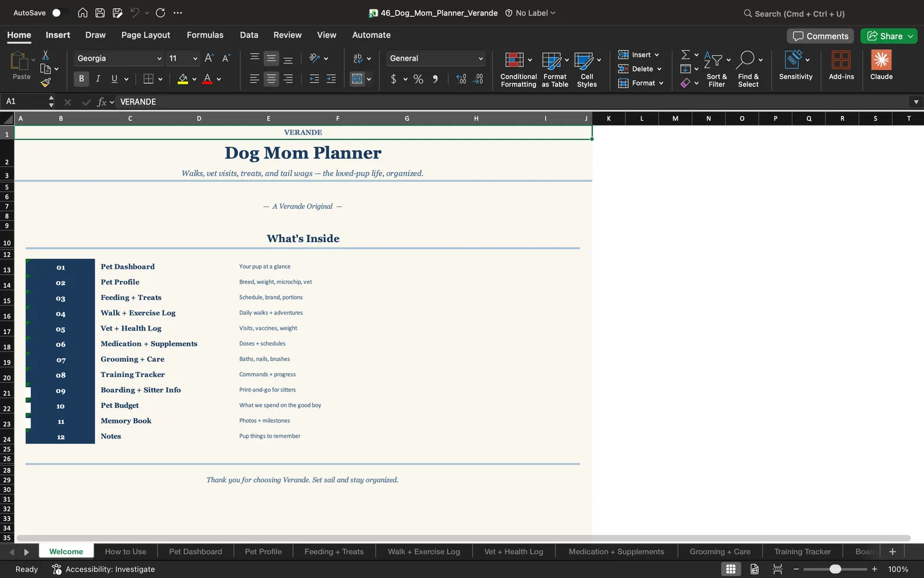The width and height of the screenshot is (924, 578).
Task: Switch to Pet Dashboard sheet tab
Action: [195, 551]
